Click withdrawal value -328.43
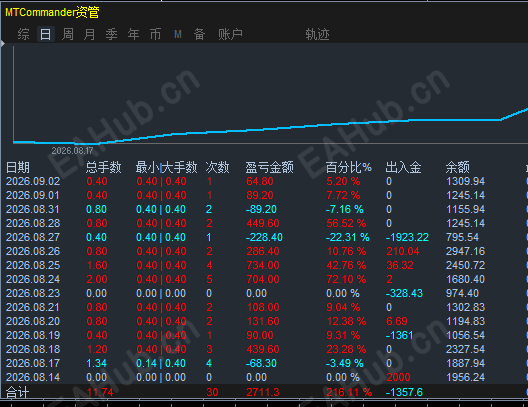Screen dimensions: 528x407 [404, 293]
